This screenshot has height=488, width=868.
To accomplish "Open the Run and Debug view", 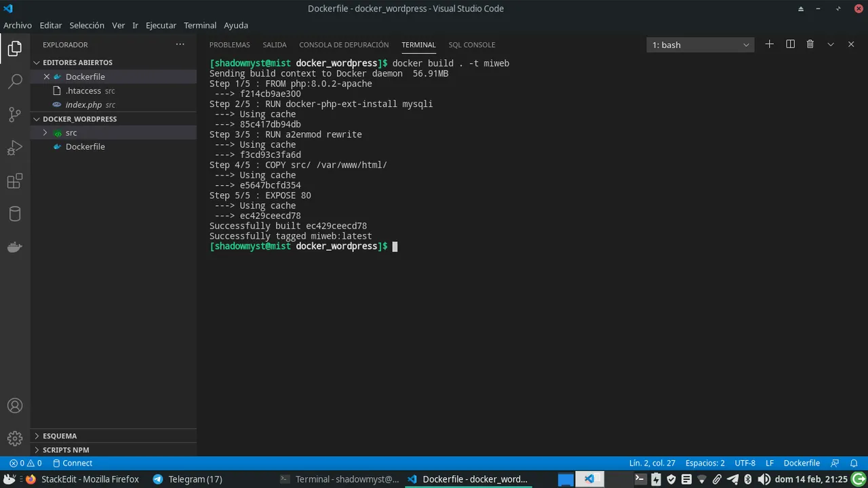I will 15,148.
